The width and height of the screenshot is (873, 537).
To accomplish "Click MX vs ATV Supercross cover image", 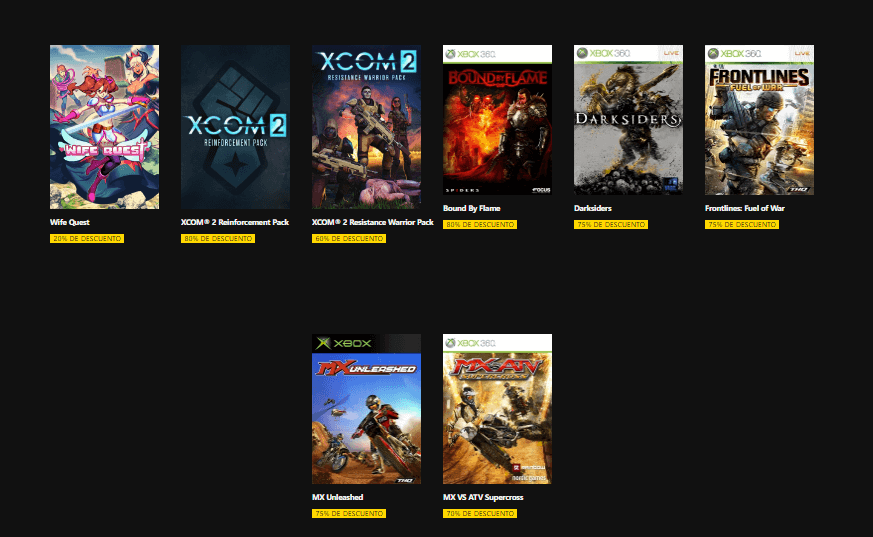I will [497, 409].
